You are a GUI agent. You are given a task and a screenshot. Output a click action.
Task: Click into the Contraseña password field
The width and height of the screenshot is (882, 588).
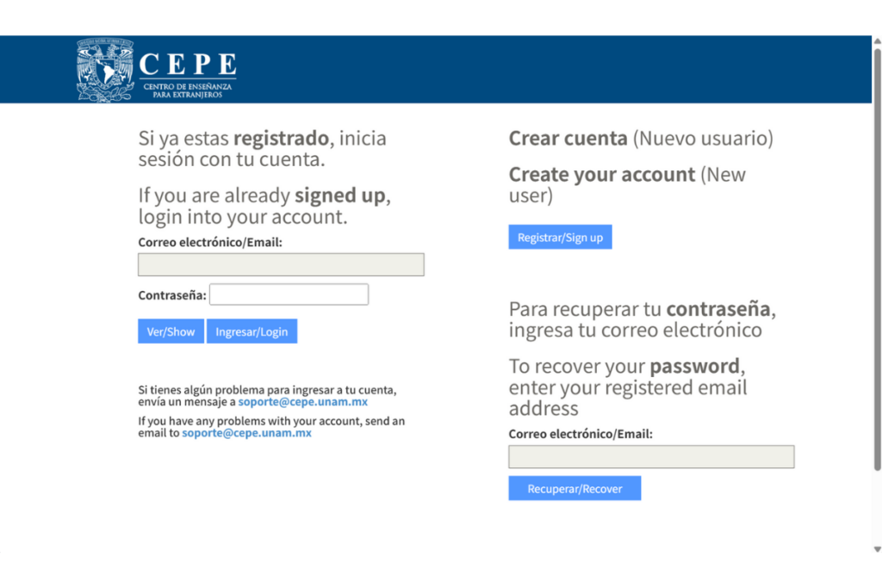[x=289, y=294]
